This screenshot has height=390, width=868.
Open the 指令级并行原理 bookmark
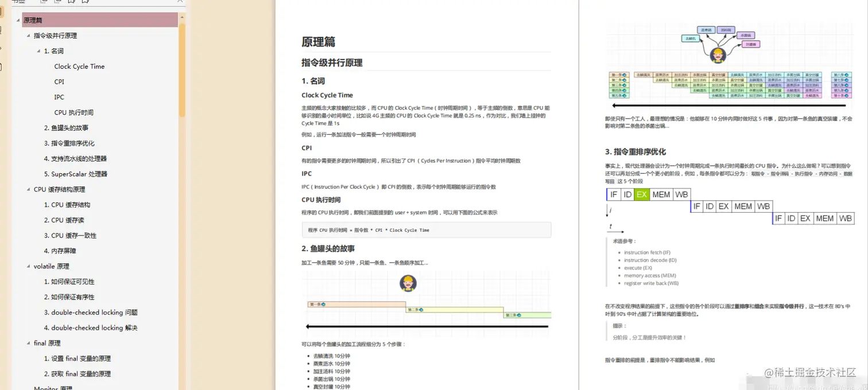(55, 36)
